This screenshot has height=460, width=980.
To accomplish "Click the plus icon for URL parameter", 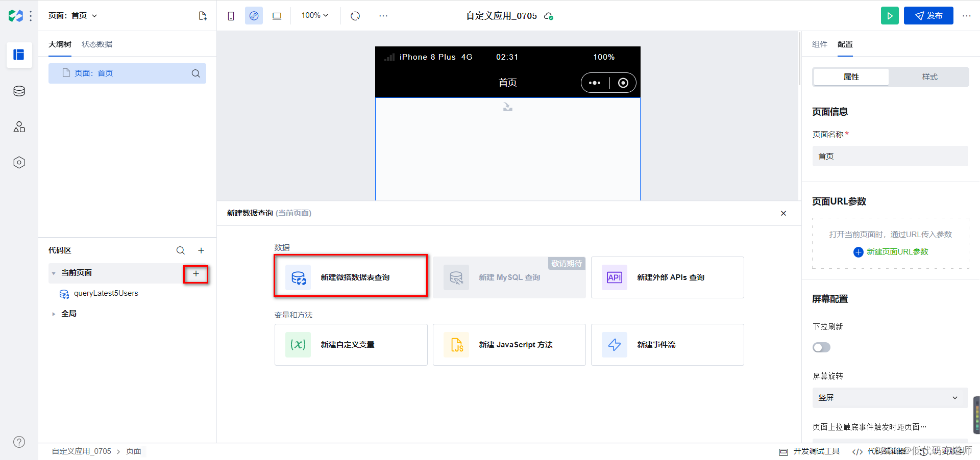I will [859, 252].
